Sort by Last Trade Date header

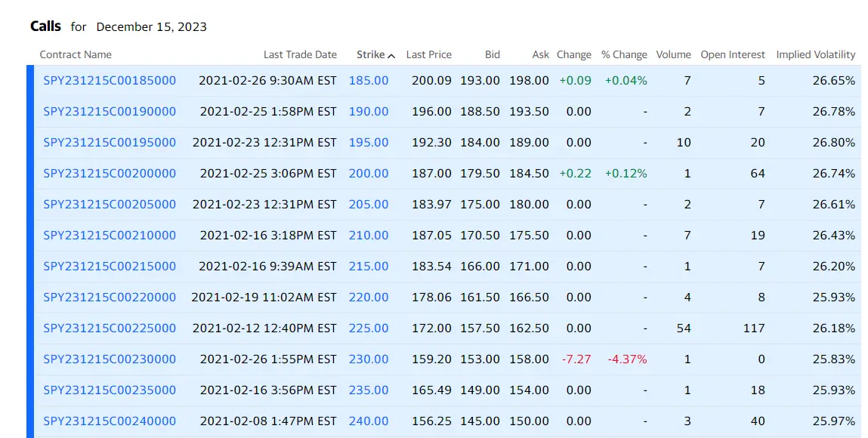click(x=300, y=54)
